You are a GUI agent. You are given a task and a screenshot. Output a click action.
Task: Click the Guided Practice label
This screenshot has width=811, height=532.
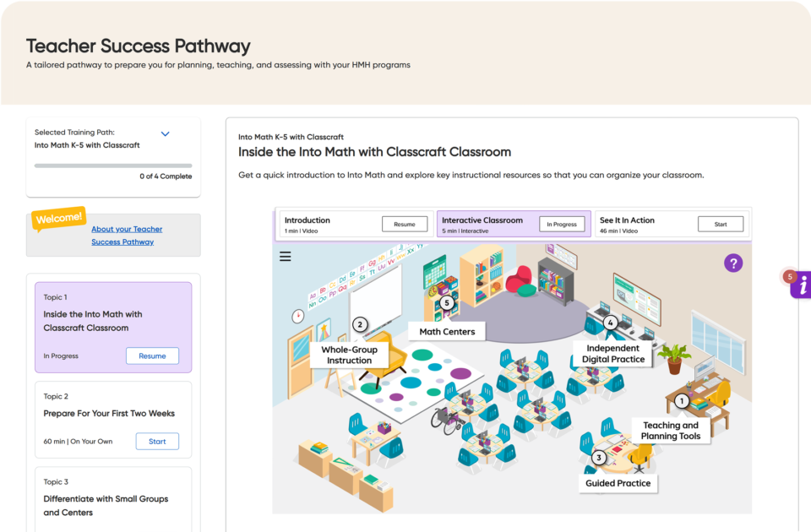(x=618, y=483)
